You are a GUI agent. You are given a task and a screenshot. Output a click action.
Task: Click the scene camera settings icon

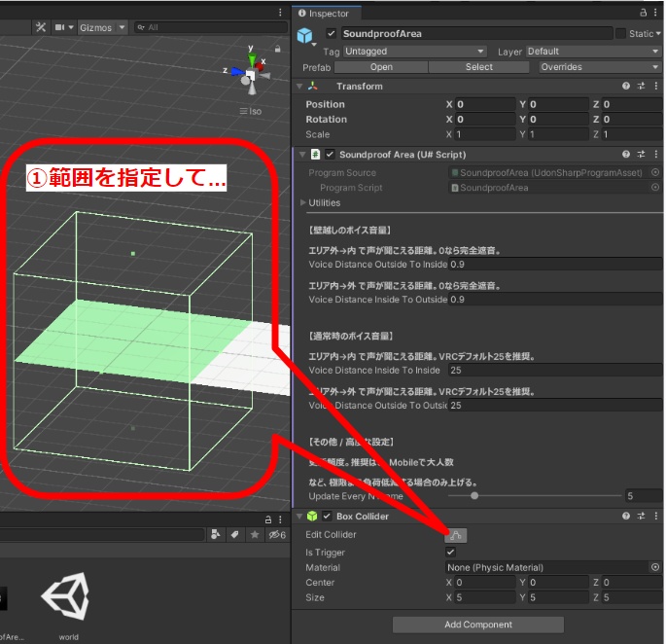tap(59, 27)
